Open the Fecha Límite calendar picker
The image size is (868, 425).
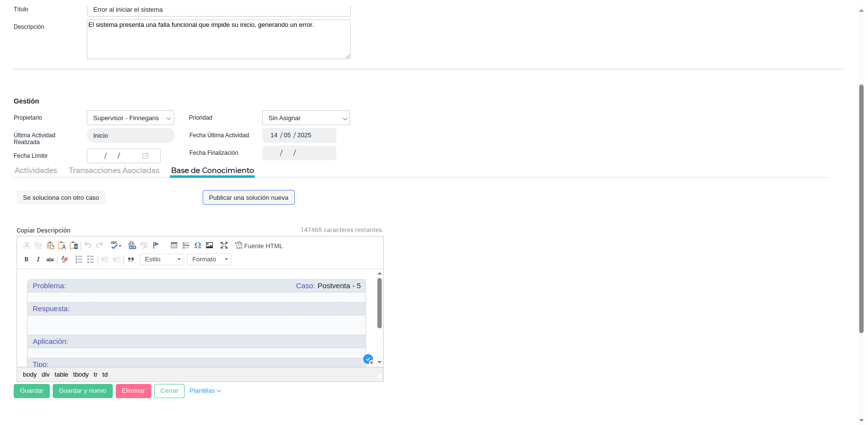pyautogui.click(x=145, y=156)
